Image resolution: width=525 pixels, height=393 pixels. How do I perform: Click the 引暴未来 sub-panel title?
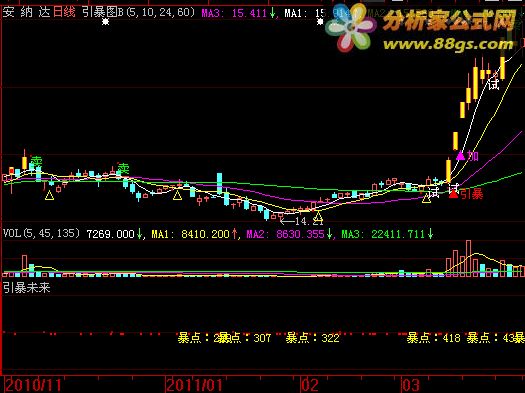coord(27,288)
